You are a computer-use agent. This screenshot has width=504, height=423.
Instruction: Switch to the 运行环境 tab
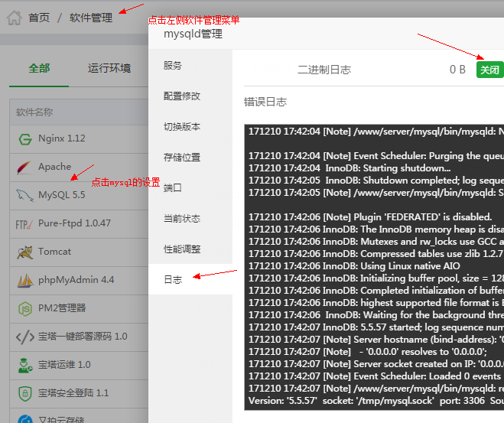coord(109,68)
